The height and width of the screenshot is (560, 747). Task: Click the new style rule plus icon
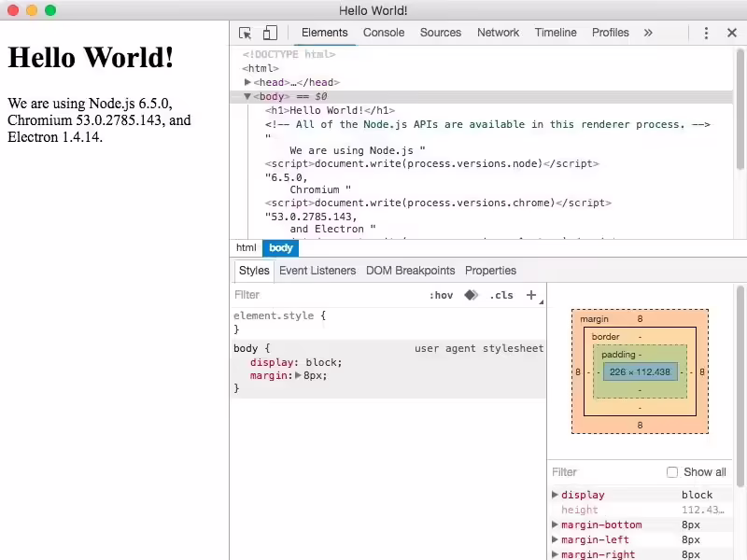[530, 295]
